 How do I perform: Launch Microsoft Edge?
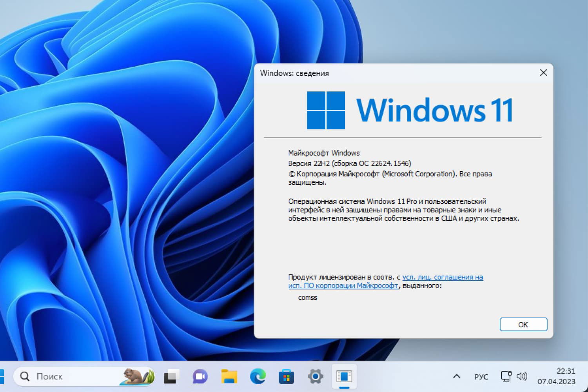click(258, 376)
